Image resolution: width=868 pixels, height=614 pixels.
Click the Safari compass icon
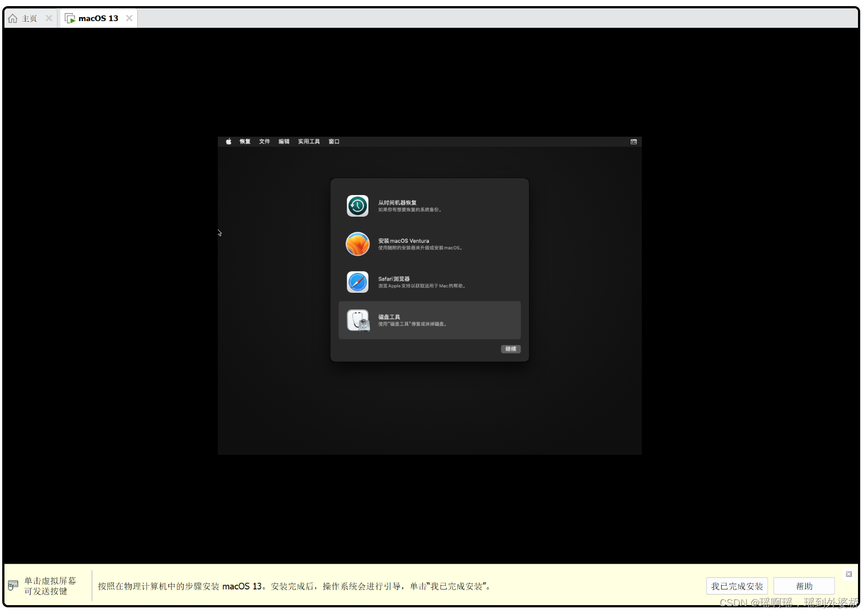coord(357,282)
